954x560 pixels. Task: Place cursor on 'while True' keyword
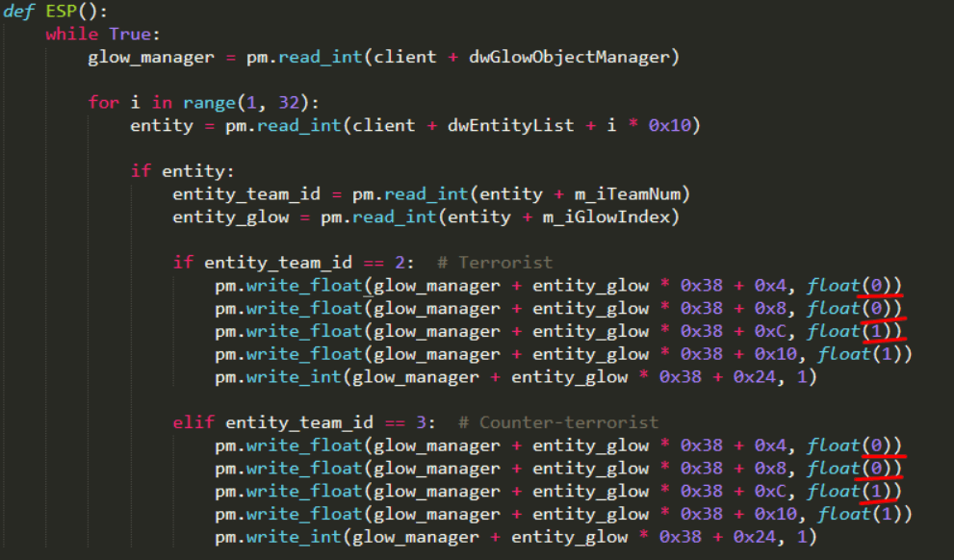(x=98, y=34)
